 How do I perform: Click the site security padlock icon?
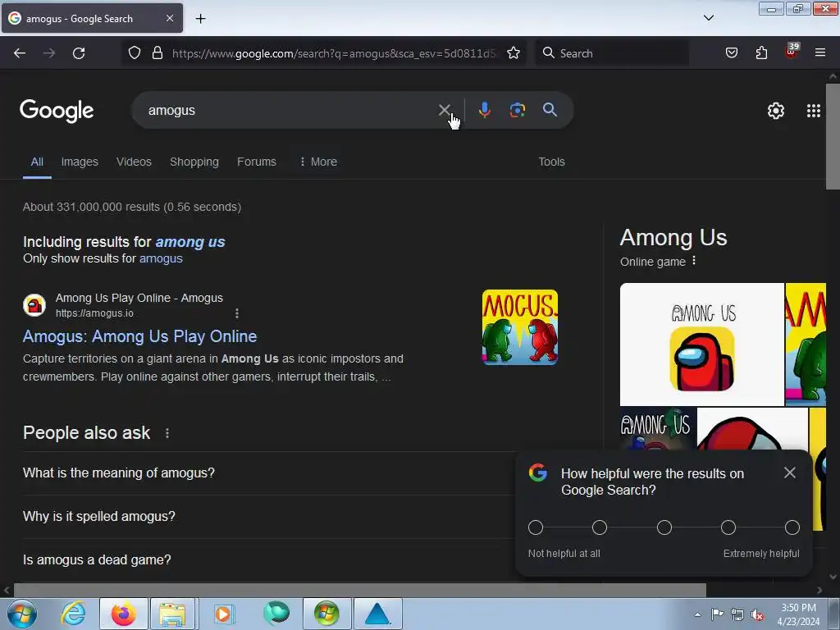(157, 53)
